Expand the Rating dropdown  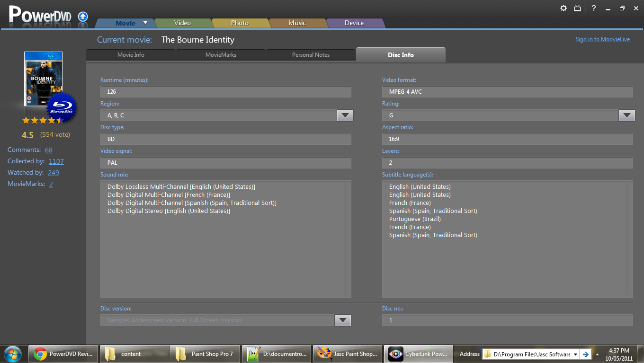[x=626, y=115]
